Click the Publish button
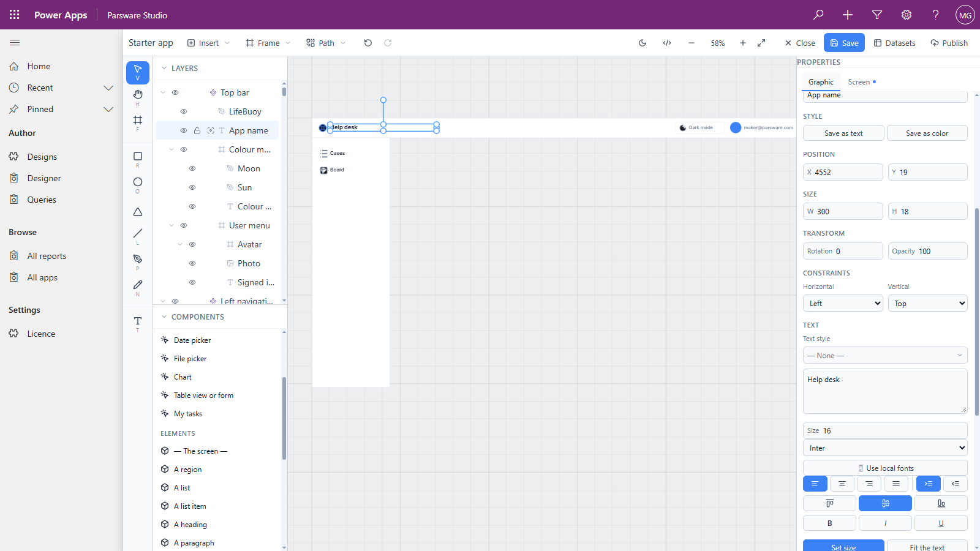This screenshot has width=980, height=551. click(949, 43)
